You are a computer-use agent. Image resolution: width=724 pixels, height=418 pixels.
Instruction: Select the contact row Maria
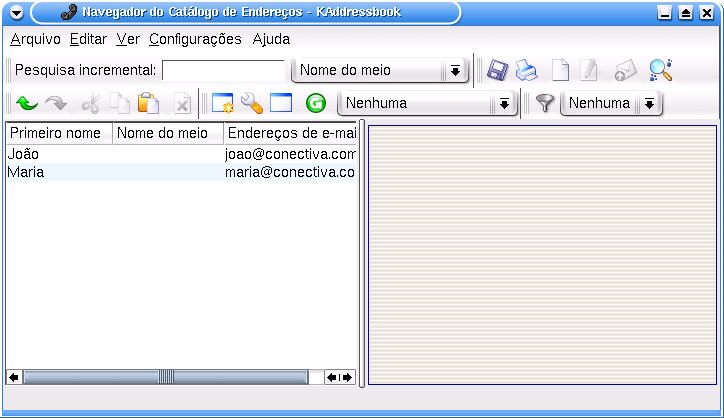point(181,172)
